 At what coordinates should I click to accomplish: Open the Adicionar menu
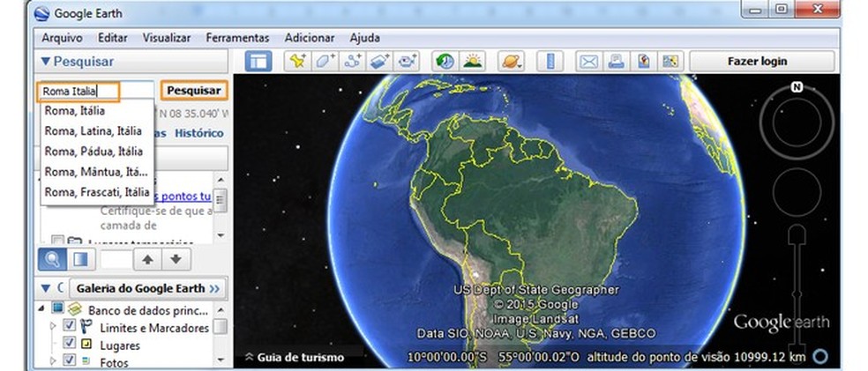310,38
